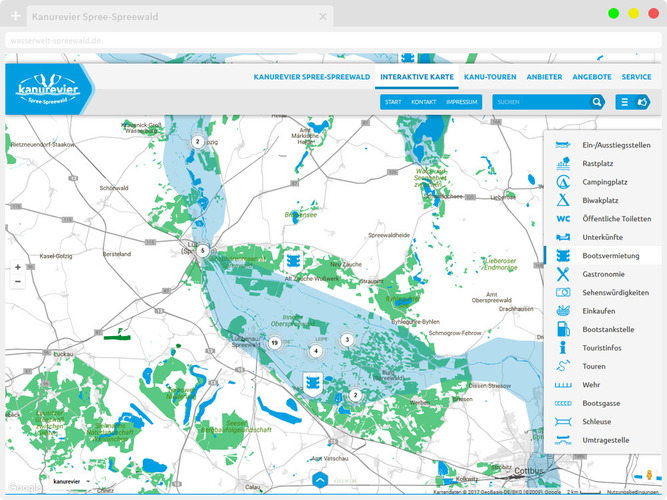Toggle the Schleuse layer entry
This screenshot has height=500, width=667.
598,421
